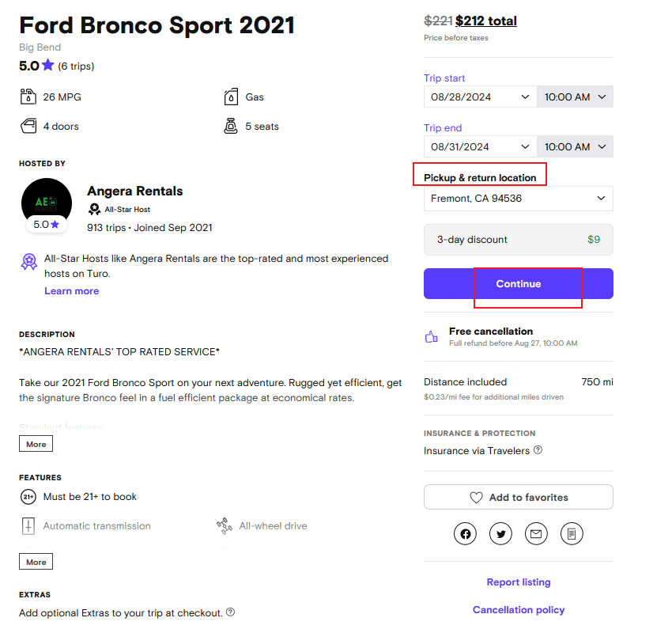The image size is (672, 629).
Task: Share listing on Facebook icon
Action: tap(466, 534)
